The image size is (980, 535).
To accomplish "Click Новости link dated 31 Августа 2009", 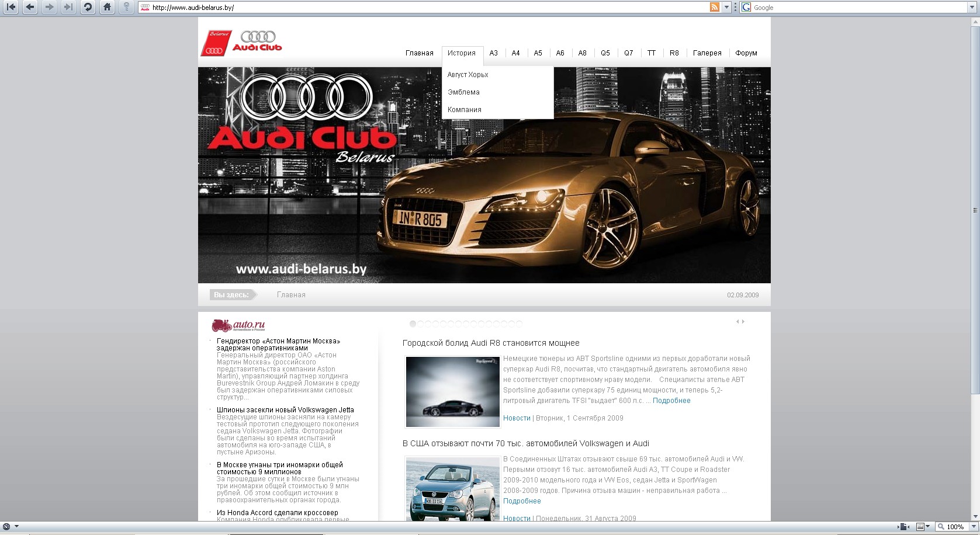I will point(517,519).
